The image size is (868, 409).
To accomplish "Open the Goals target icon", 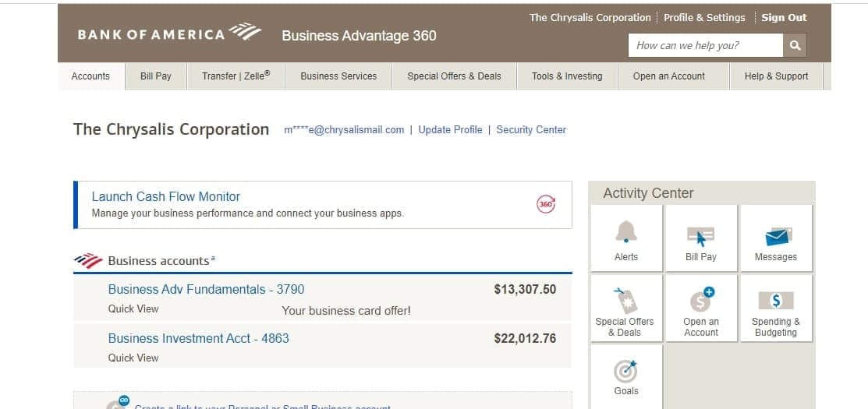I will coord(626,371).
